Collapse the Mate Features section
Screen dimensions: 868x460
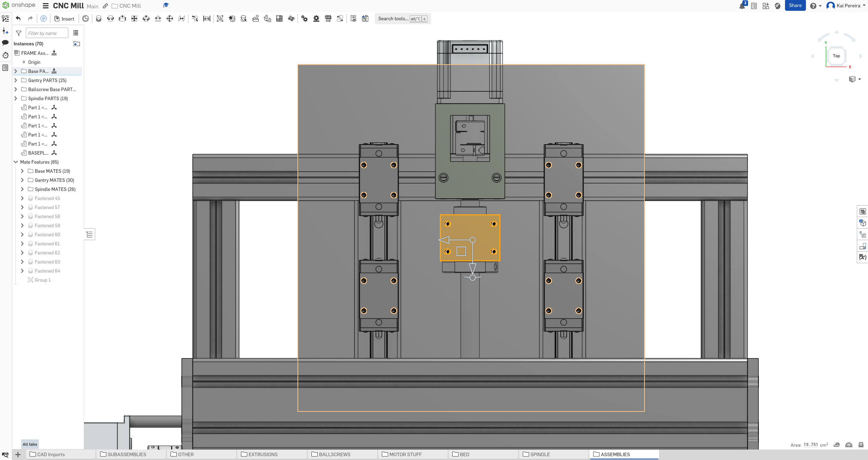click(16, 162)
